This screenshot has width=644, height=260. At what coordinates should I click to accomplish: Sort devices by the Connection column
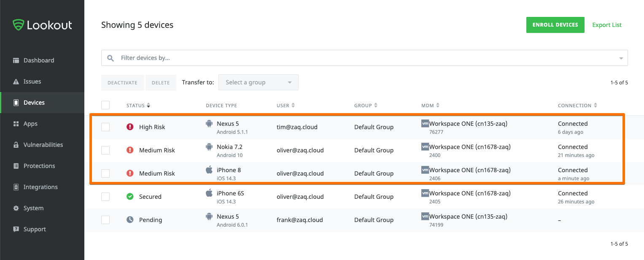[x=577, y=106]
